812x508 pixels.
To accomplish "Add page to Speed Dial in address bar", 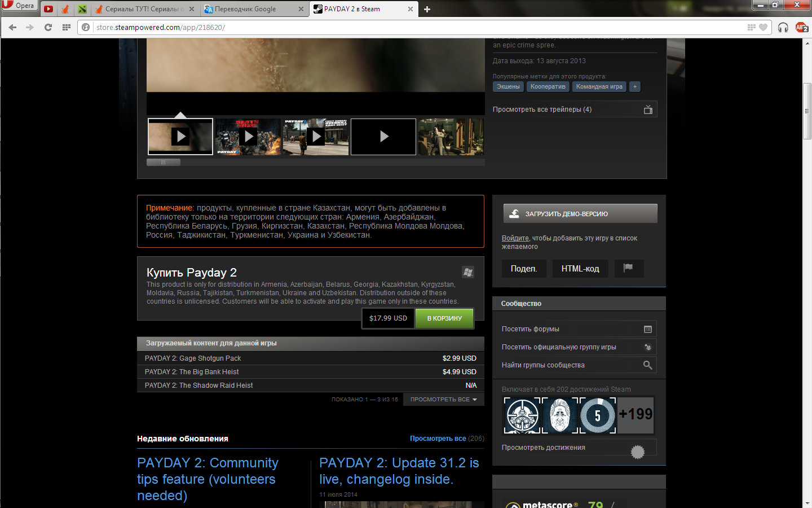I will pyautogui.click(x=751, y=27).
